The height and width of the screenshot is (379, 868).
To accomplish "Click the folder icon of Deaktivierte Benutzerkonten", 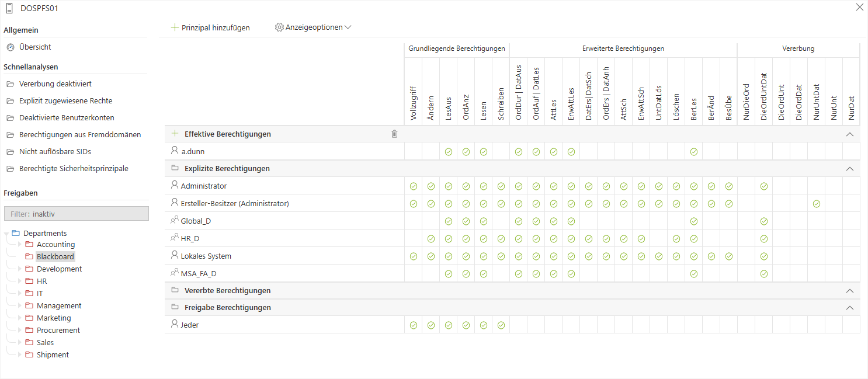I will tap(11, 118).
